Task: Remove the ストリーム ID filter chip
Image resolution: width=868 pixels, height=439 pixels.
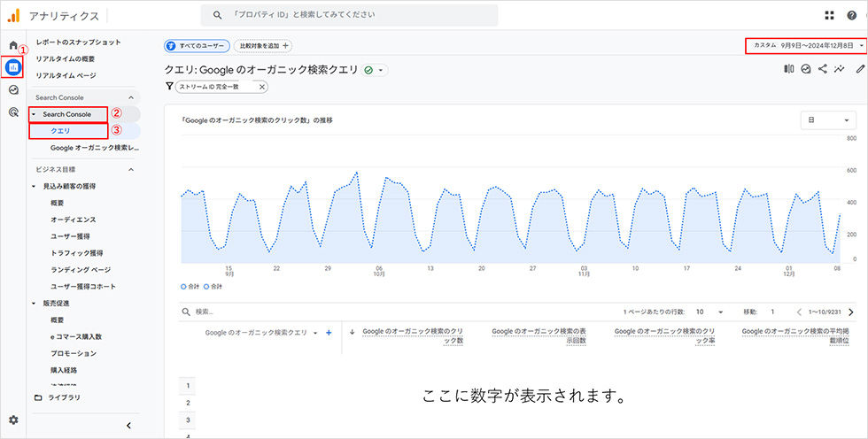Action: (262, 87)
